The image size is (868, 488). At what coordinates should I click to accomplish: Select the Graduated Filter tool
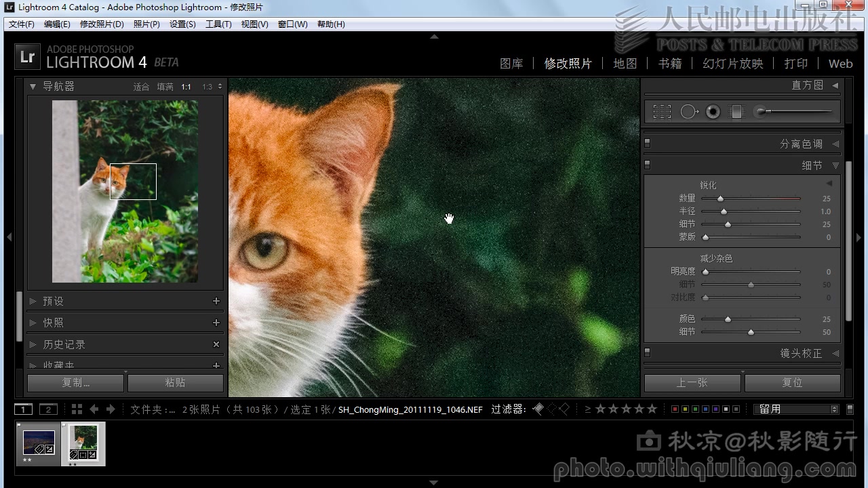(737, 112)
